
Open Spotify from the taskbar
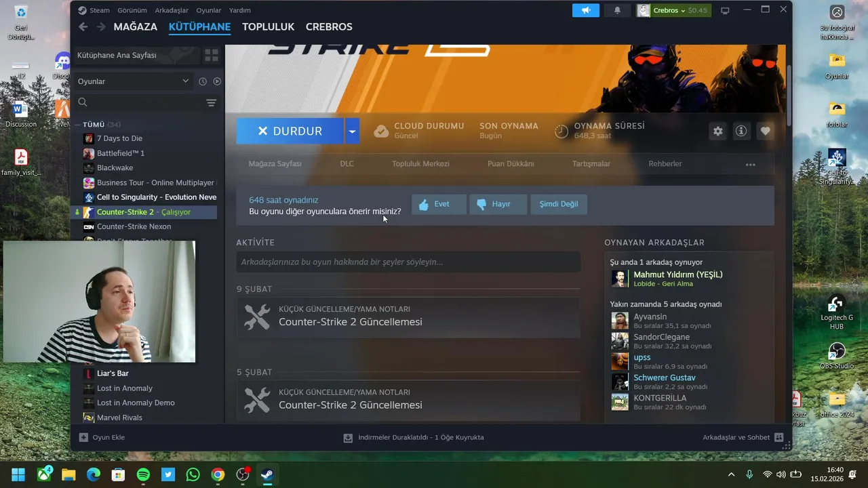click(143, 474)
